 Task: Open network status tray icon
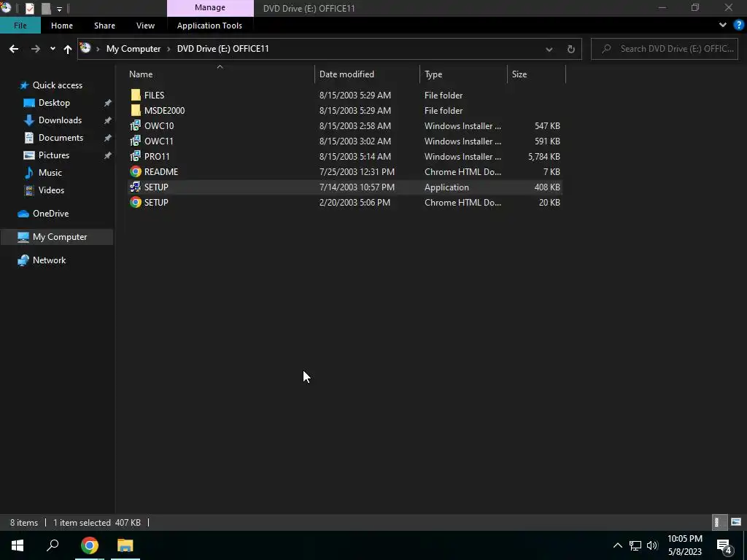point(635,545)
